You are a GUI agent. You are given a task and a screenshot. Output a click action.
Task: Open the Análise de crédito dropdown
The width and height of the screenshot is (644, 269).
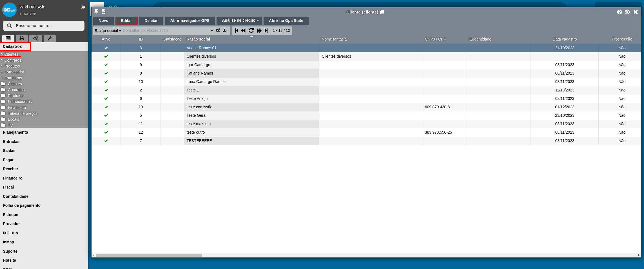[240, 21]
